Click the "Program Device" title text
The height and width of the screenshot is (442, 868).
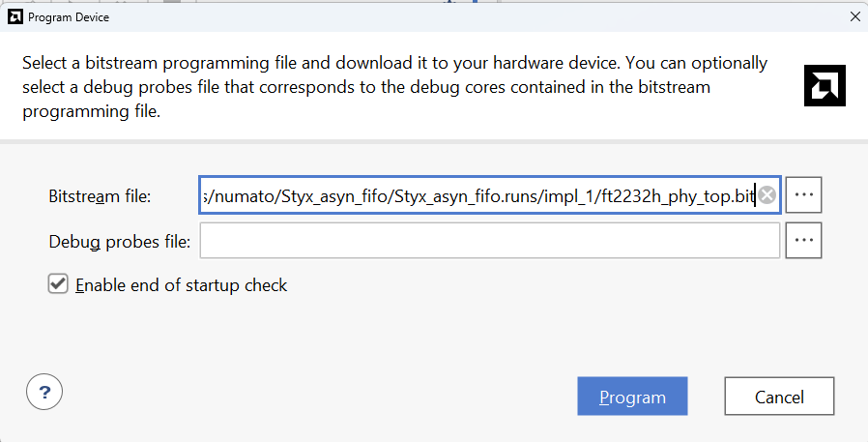pyautogui.click(x=69, y=17)
